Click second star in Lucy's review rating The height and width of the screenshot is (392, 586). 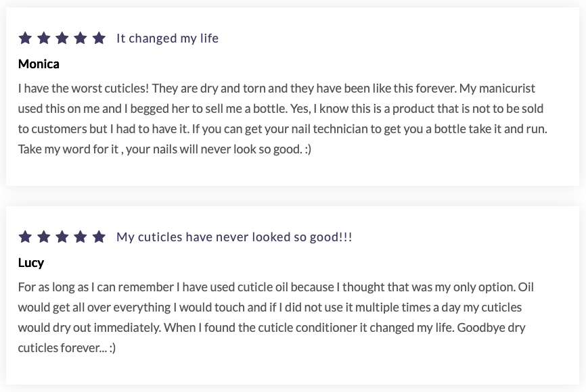click(43, 237)
